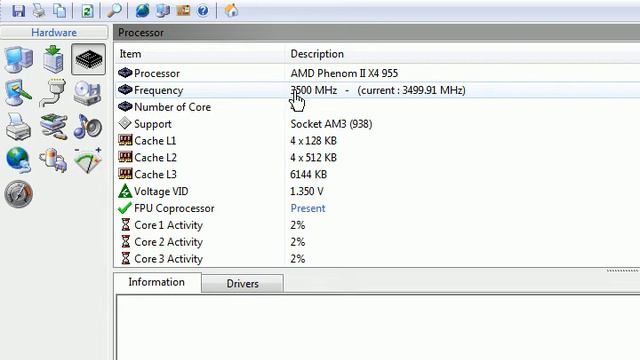The image size is (640, 360).
Task: Select the Printers icon in Hardware panel
Action: click(x=18, y=127)
